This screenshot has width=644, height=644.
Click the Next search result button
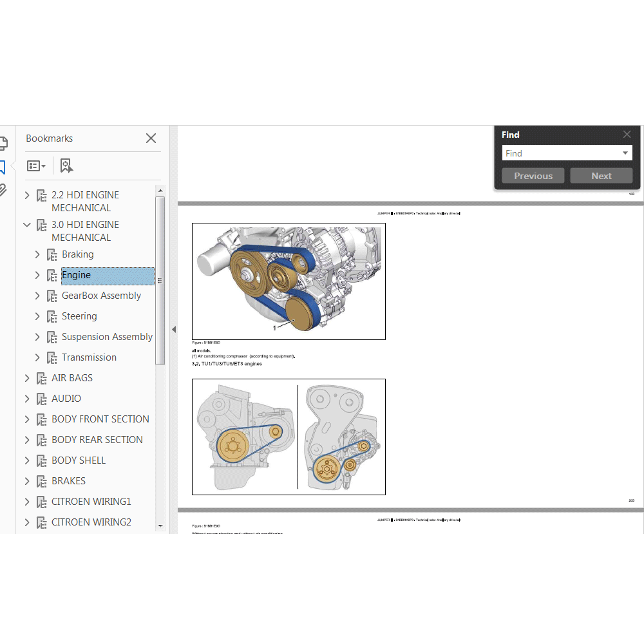tap(601, 176)
